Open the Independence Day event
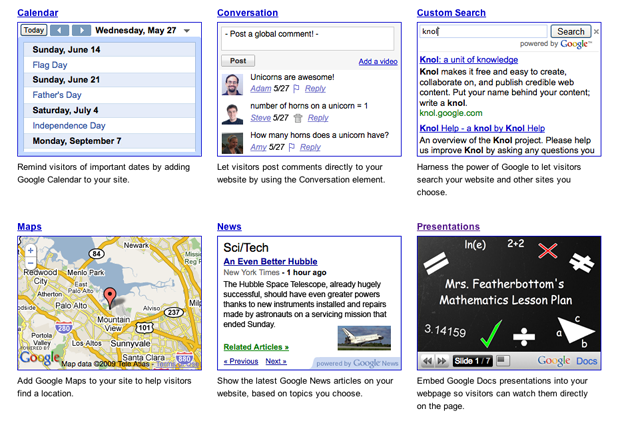 coord(69,125)
